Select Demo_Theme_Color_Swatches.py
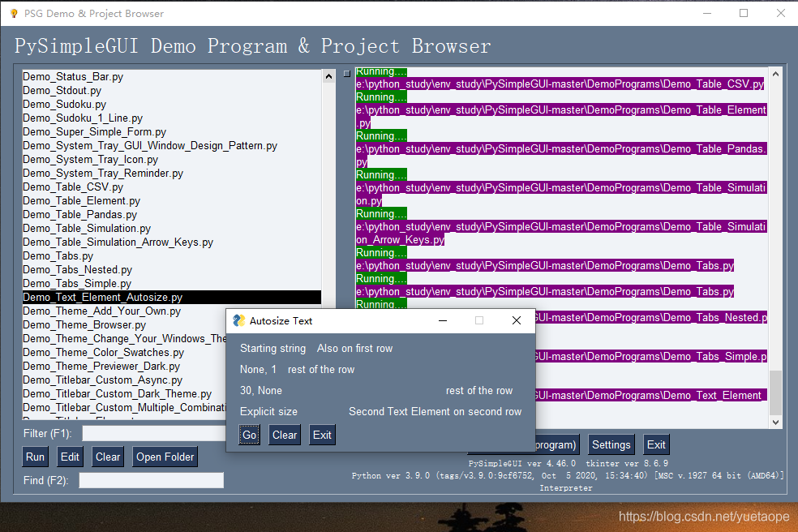The image size is (798, 532). (x=122, y=352)
